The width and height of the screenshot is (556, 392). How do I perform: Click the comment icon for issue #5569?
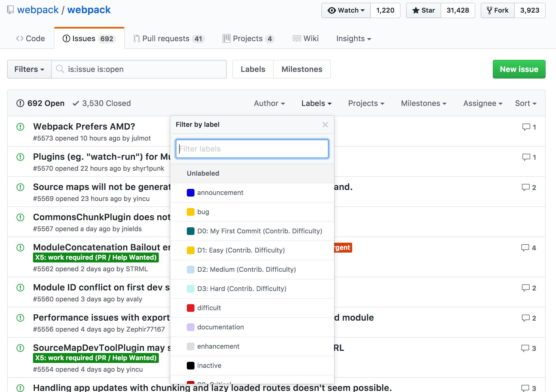pos(526,187)
